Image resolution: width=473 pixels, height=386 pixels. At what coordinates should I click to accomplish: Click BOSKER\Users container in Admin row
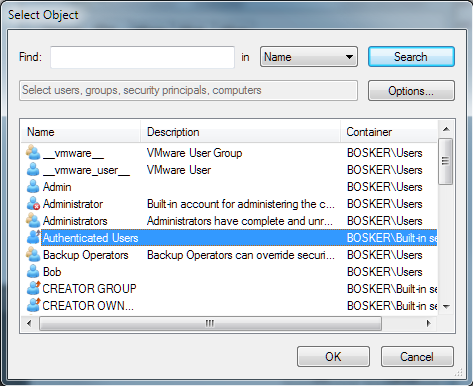(x=385, y=187)
